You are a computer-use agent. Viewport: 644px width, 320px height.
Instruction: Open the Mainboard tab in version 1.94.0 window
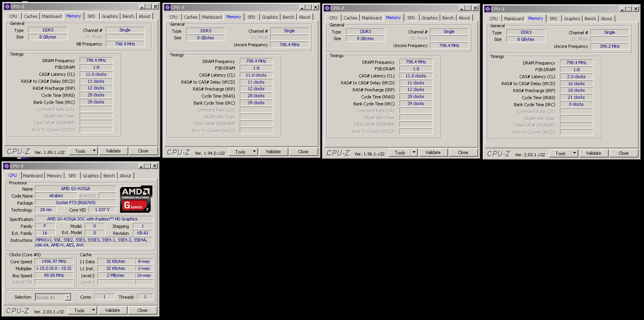point(212,17)
